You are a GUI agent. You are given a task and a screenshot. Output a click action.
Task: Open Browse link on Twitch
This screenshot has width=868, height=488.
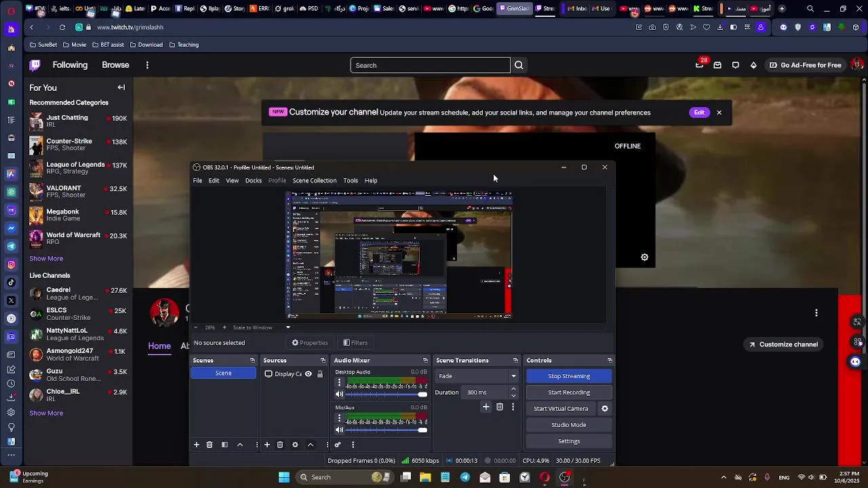(115, 65)
